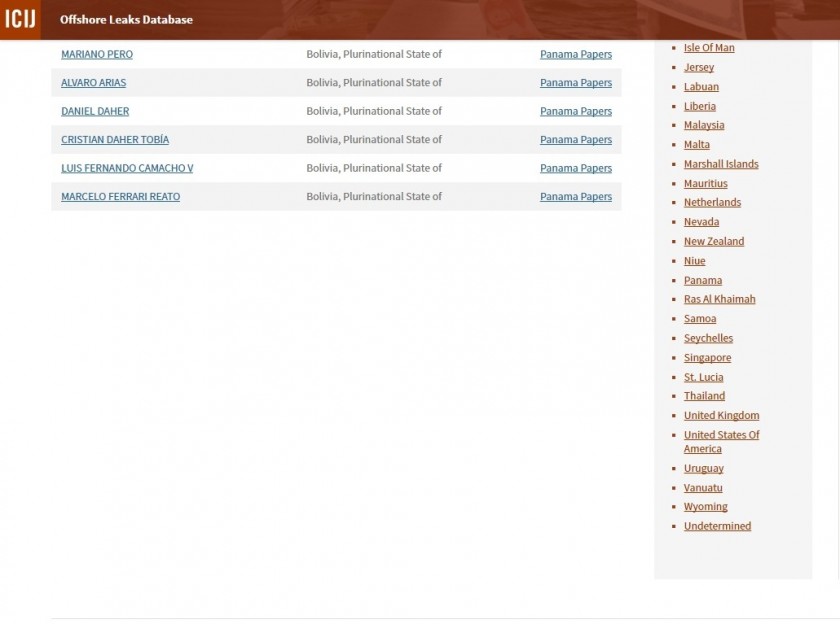840x624 pixels.
Task: Browse the United States Of America jurisdiction
Action: (721, 442)
